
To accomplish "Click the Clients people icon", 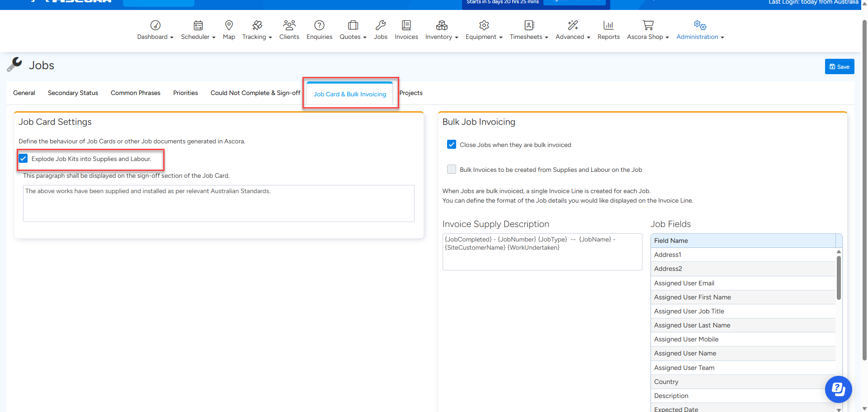I will [289, 25].
